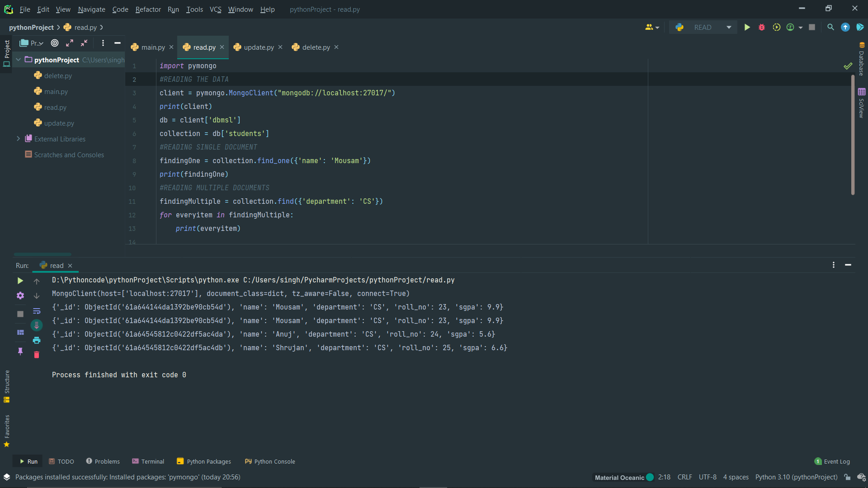
Task: Show the Event Log
Action: tap(836, 461)
